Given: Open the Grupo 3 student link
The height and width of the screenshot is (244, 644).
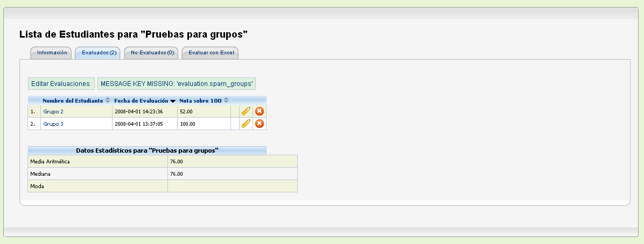Looking at the screenshot, I should pos(53,124).
